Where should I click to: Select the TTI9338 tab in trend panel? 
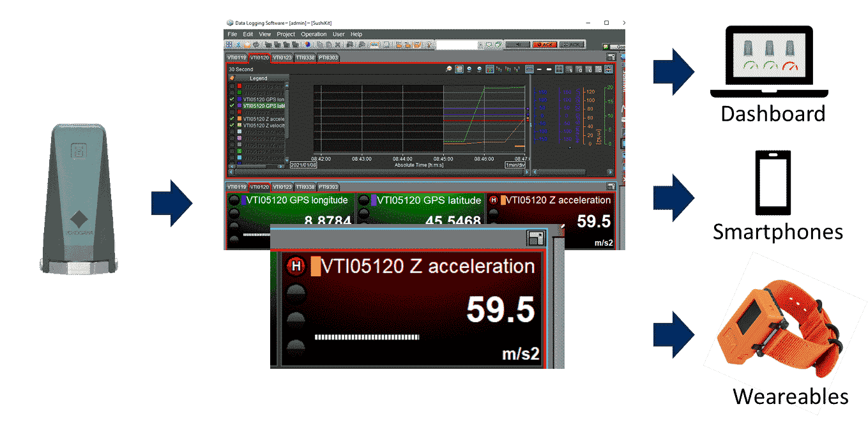pos(305,57)
